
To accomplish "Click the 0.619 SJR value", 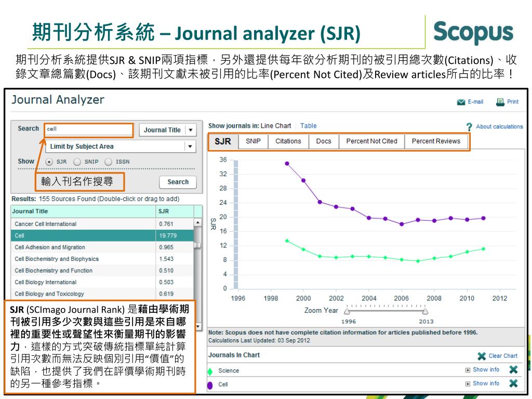I will [166, 294].
